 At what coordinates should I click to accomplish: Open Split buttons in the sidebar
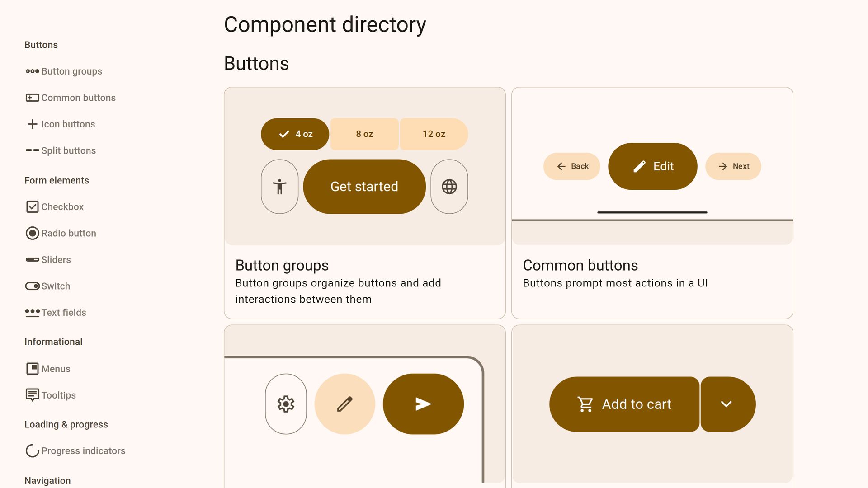point(68,150)
